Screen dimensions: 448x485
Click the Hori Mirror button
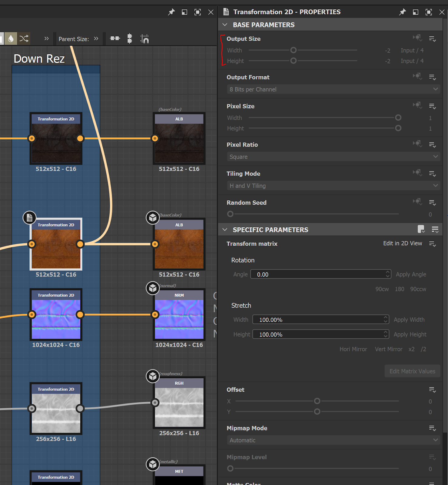[x=353, y=349]
